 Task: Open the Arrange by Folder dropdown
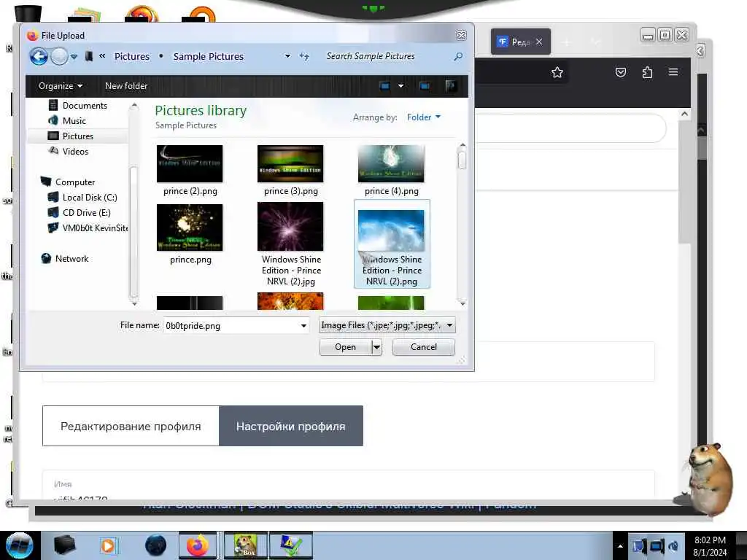click(x=424, y=117)
